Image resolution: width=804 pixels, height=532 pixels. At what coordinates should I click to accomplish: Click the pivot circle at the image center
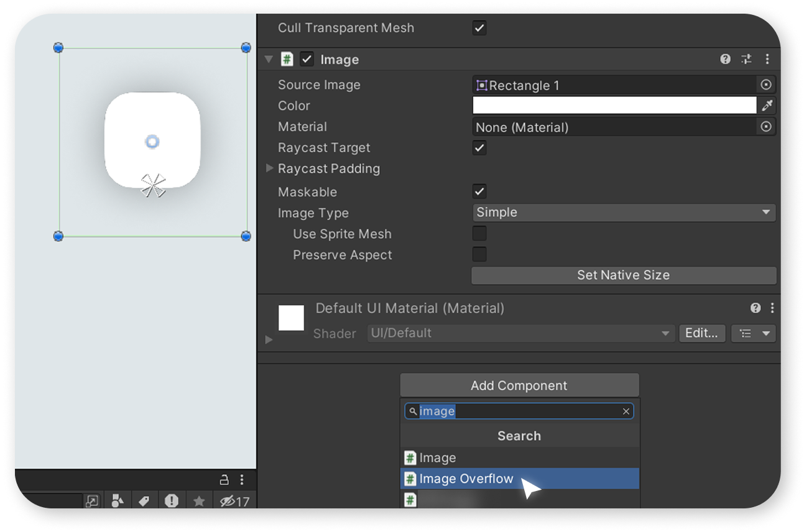click(152, 142)
